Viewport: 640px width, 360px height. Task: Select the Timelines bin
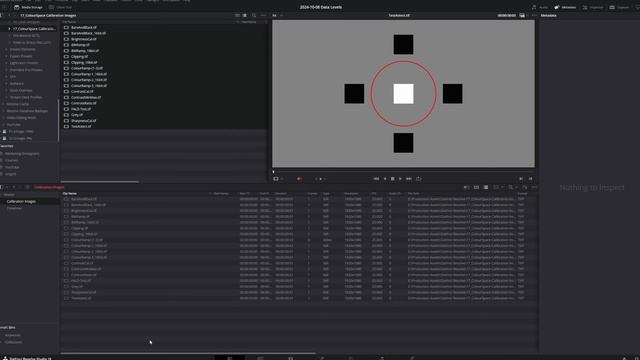tap(14, 208)
